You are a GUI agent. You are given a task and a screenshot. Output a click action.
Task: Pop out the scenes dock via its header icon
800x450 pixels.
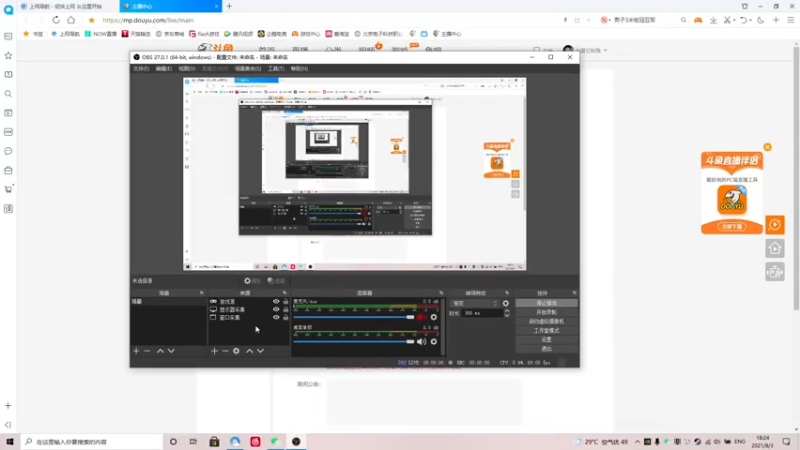202,293
